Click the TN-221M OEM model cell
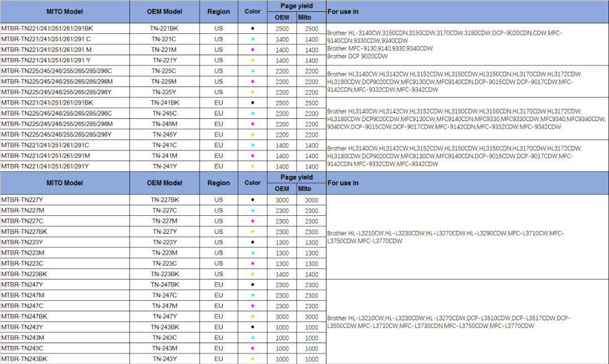 (x=164, y=50)
